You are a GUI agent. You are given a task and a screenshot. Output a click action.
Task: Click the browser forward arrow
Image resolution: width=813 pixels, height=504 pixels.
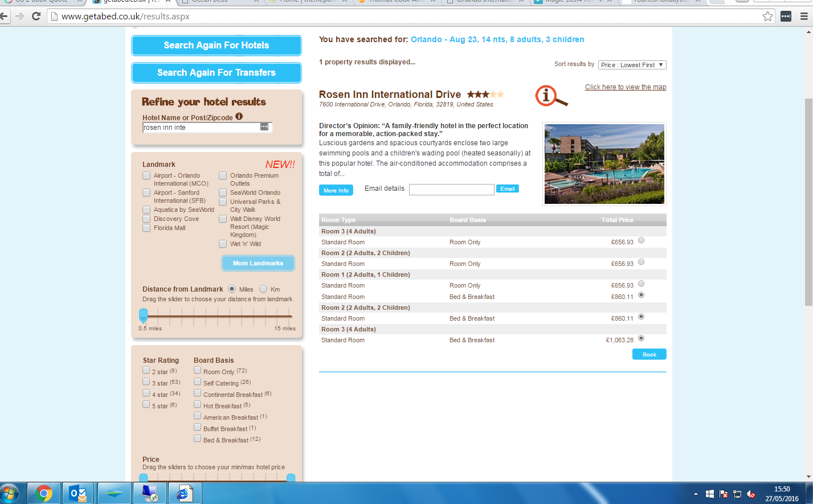[x=20, y=16]
